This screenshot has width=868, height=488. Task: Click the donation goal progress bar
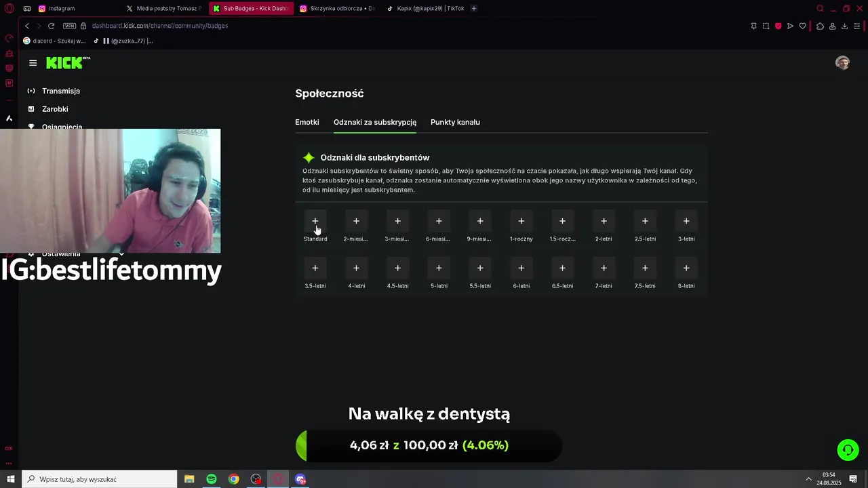(429, 445)
